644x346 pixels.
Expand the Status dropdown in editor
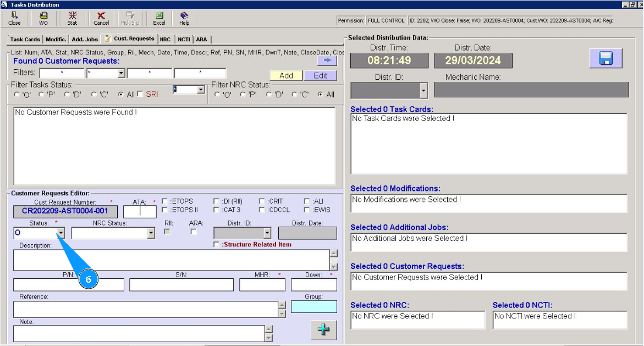click(61, 233)
